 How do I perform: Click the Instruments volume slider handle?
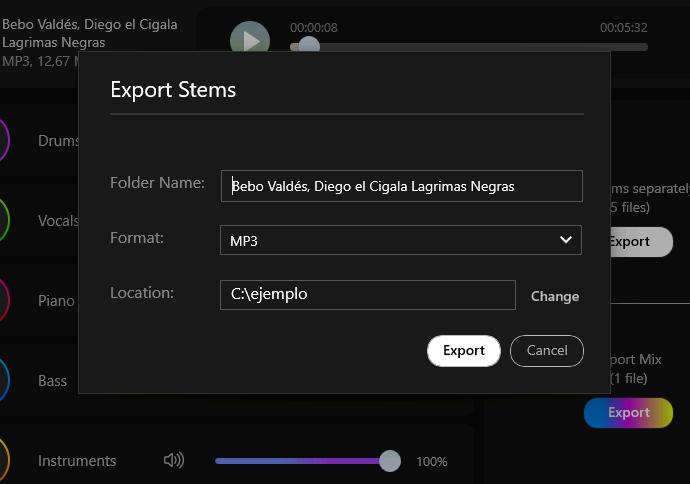[x=390, y=461]
